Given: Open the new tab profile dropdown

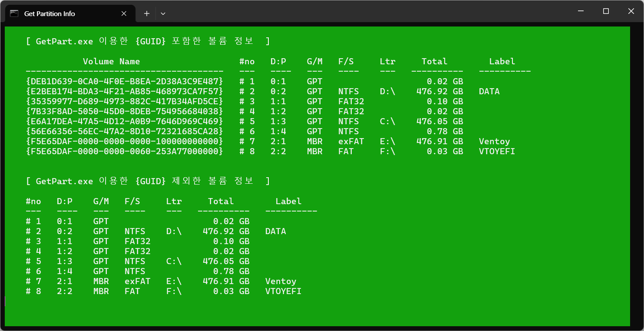Looking at the screenshot, I should pos(163,13).
